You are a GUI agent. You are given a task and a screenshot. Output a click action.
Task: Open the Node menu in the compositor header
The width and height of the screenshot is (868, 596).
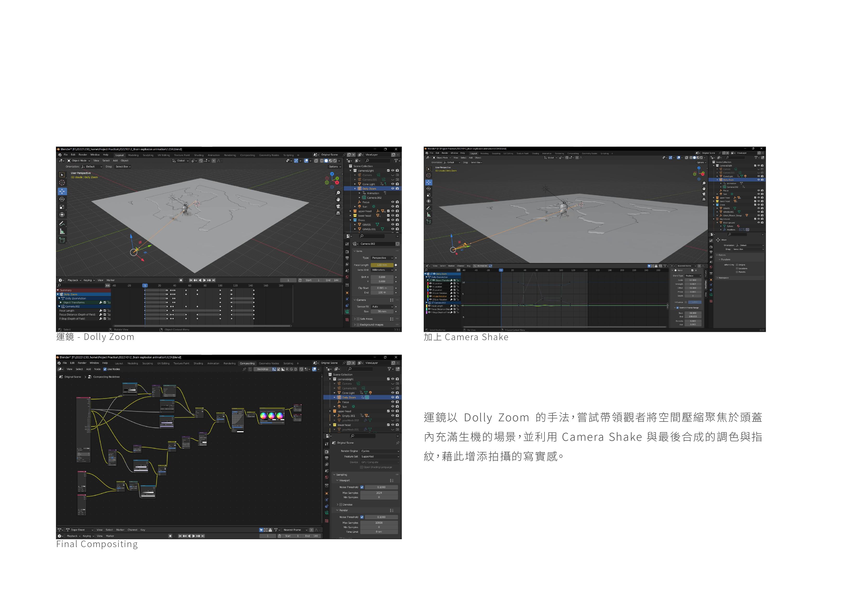97,369
